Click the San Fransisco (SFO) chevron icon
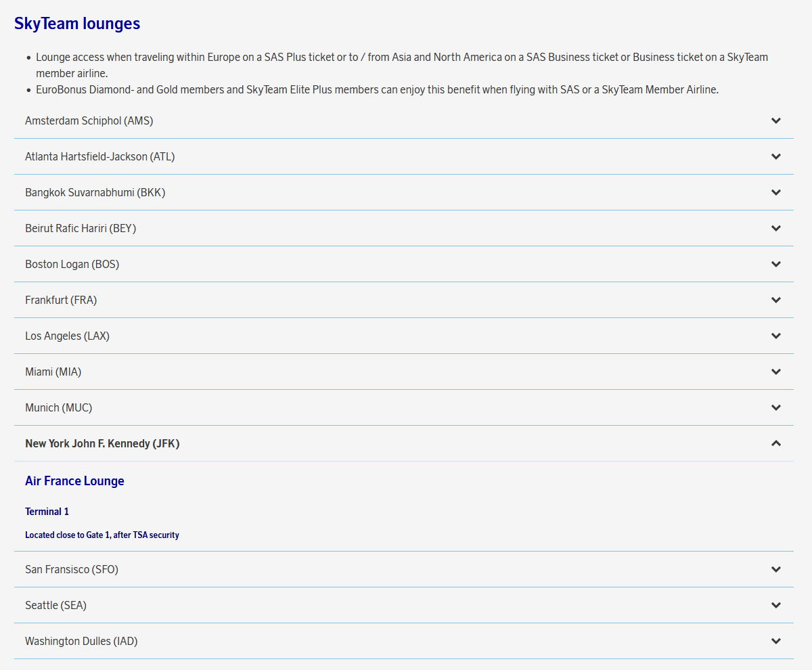The height and width of the screenshot is (670, 812). coord(775,569)
